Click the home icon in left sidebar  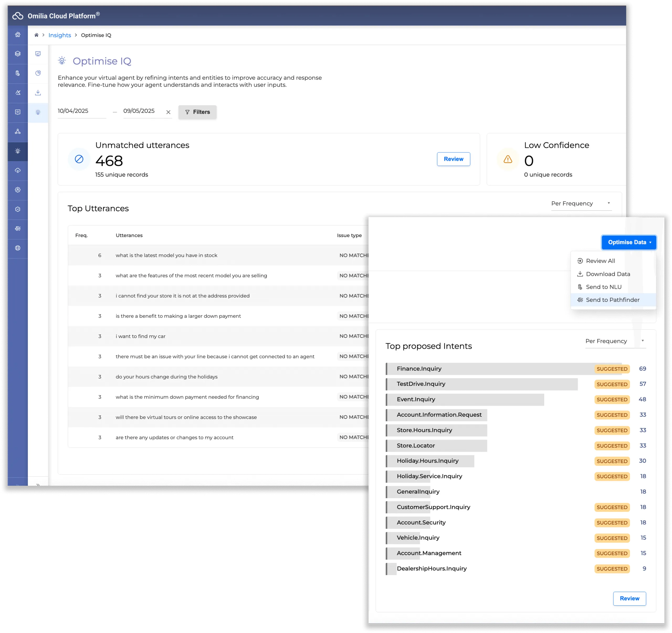[18, 34]
